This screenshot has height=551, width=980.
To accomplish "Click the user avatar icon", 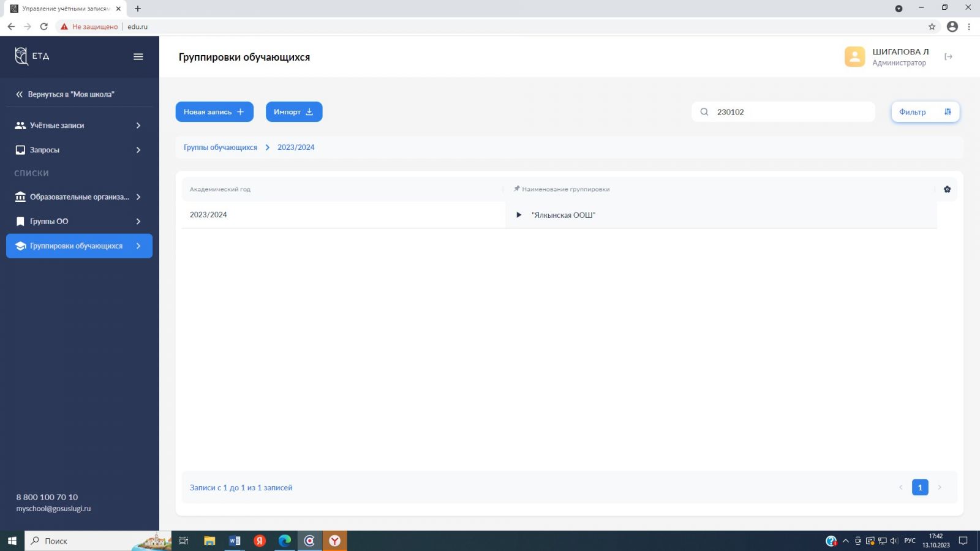I will [x=854, y=57].
